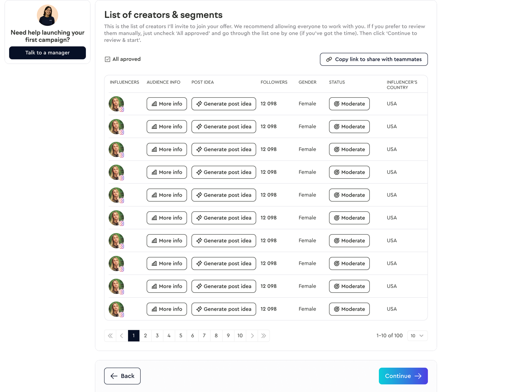Click the previous page chevron
The height and width of the screenshot is (392, 532).
point(122,336)
